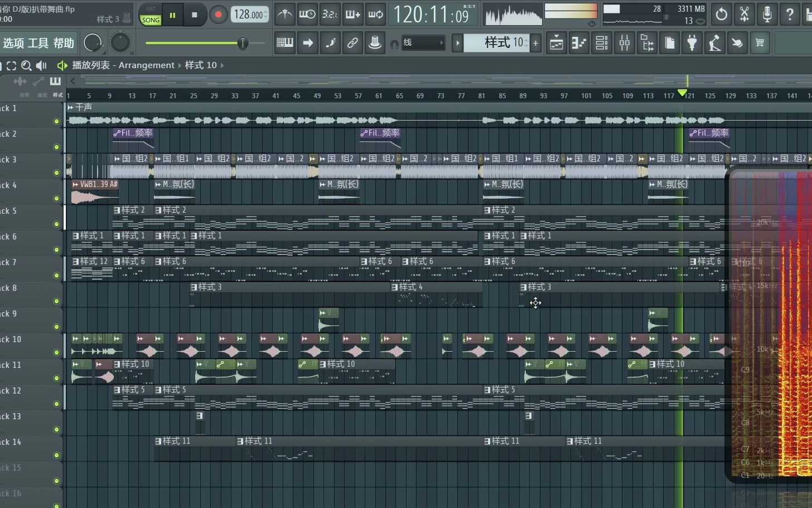The height and width of the screenshot is (508, 812).
Task: Open the Browser view
Action: [x=647, y=43]
